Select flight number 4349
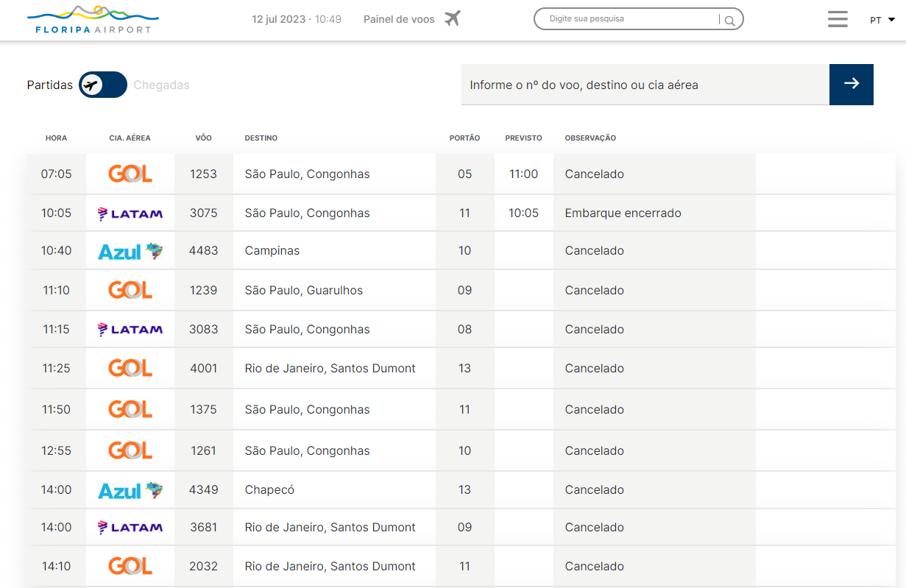The width and height of the screenshot is (906, 588). coord(203,490)
